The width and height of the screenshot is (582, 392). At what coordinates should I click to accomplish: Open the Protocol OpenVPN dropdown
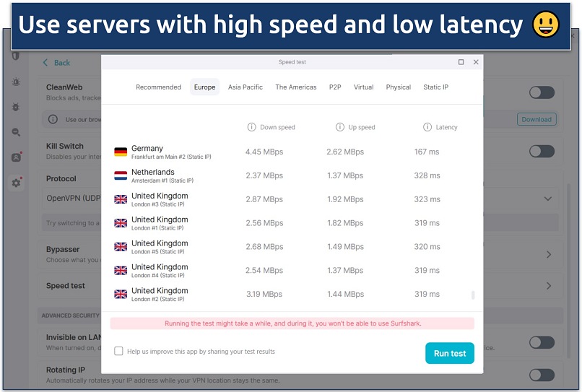(547, 199)
